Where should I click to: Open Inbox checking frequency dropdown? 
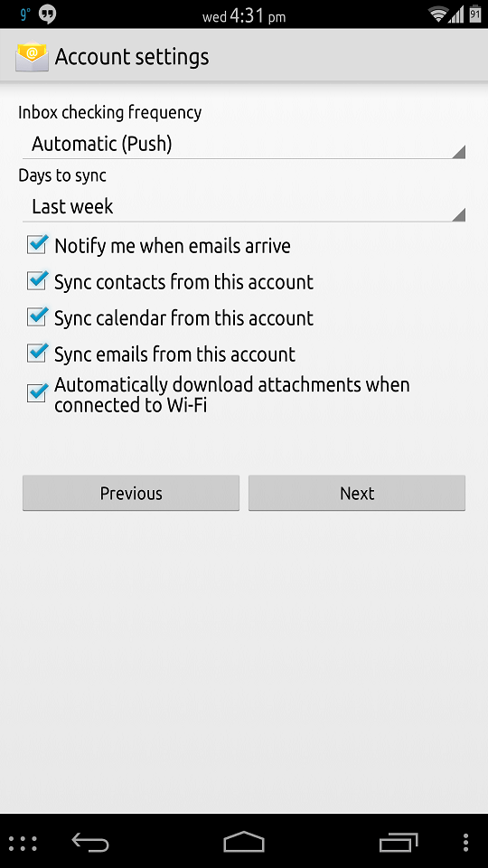click(x=244, y=144)
